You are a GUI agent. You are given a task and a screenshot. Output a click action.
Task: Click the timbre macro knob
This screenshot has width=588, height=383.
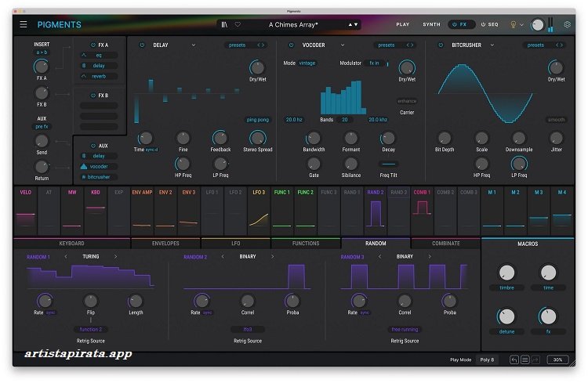tap(506, 273)
